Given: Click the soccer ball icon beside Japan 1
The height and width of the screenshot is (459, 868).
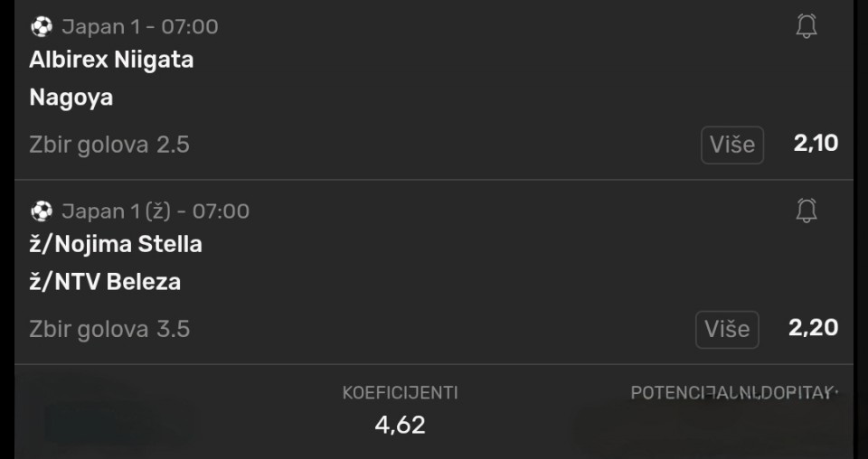Looking at the screenshot, I should [42, 27].
